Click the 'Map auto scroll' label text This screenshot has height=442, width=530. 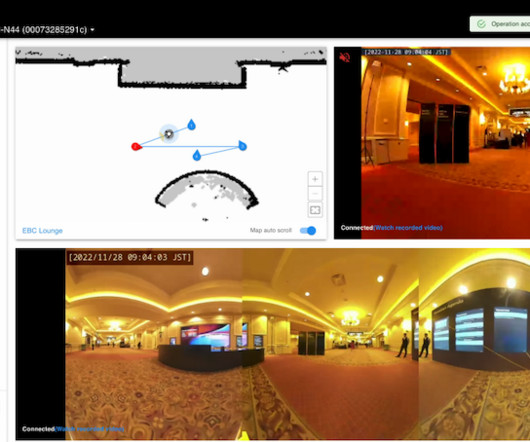coord(270,230)
